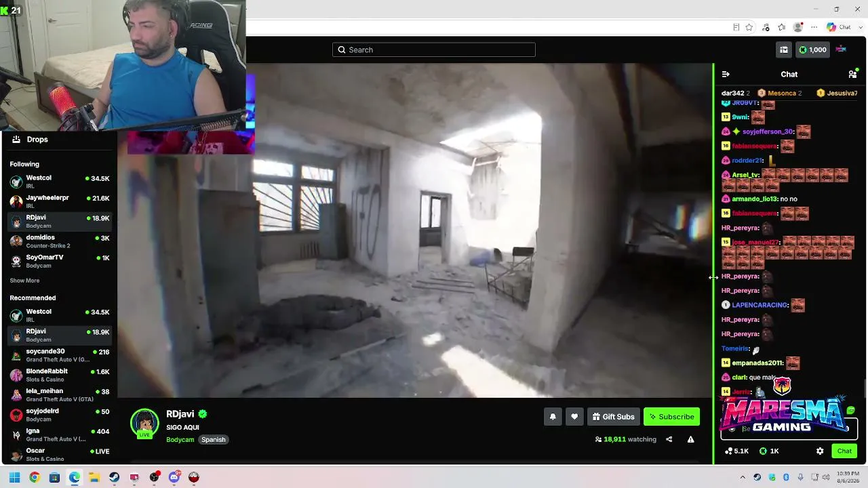Open Oscar's Slots & Casino stream
The width and height of the screenshot is (868, 488).
click(59, 454)
